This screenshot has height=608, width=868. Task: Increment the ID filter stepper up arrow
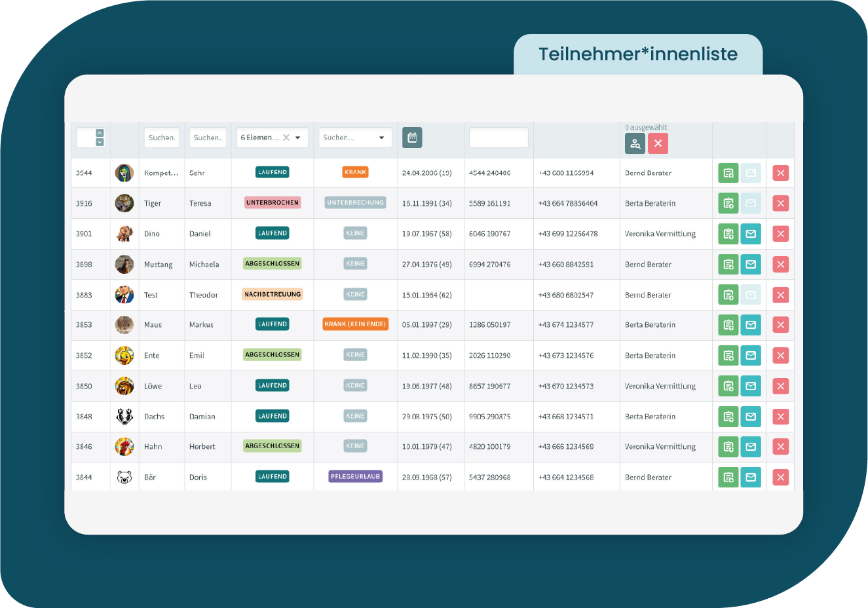(x=100, y=133)
